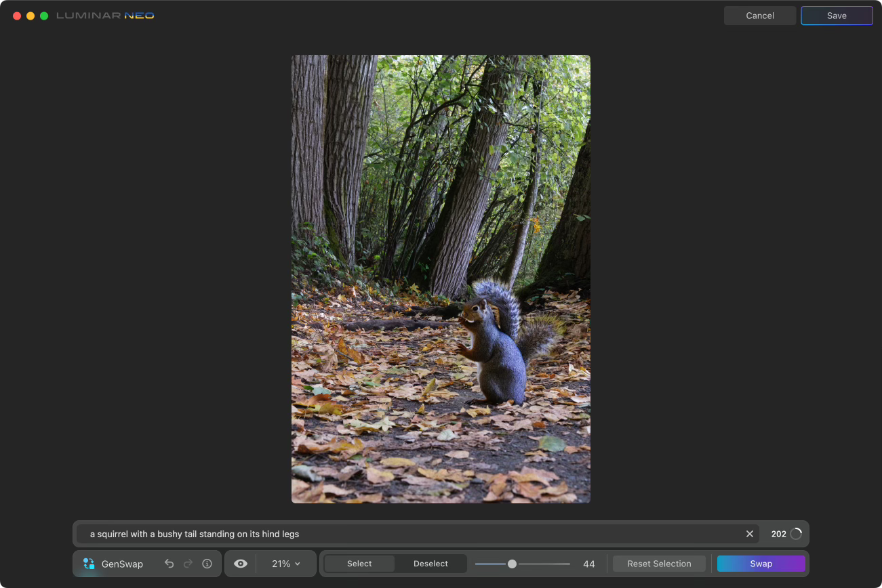The height and width of the screenshot is (588, 882).
Task: Click the GenSwap tool icon
Action: (89, 564)
